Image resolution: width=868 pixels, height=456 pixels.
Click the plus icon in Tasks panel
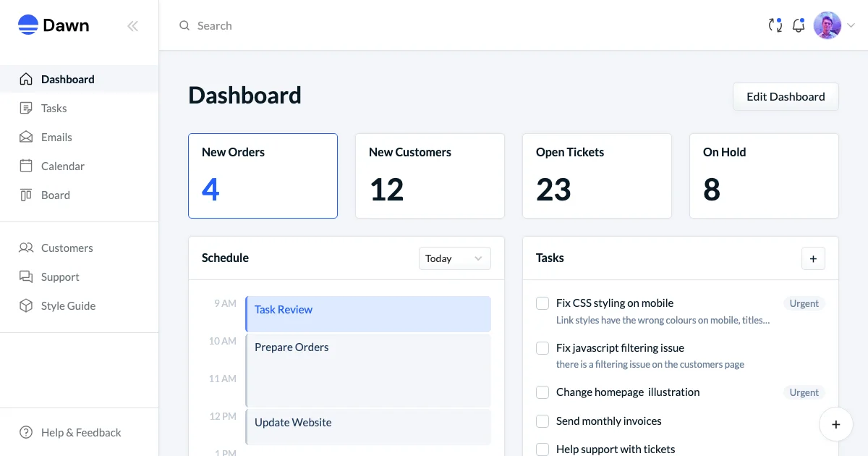click(813, 258)
